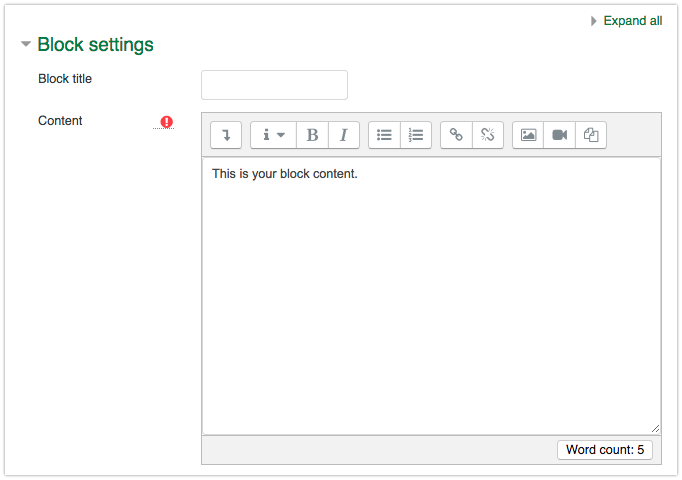Click the red required exclamation icon
The width and height of the screenshot is (682, 480).
pyautogui.click(x=166, y=122)
